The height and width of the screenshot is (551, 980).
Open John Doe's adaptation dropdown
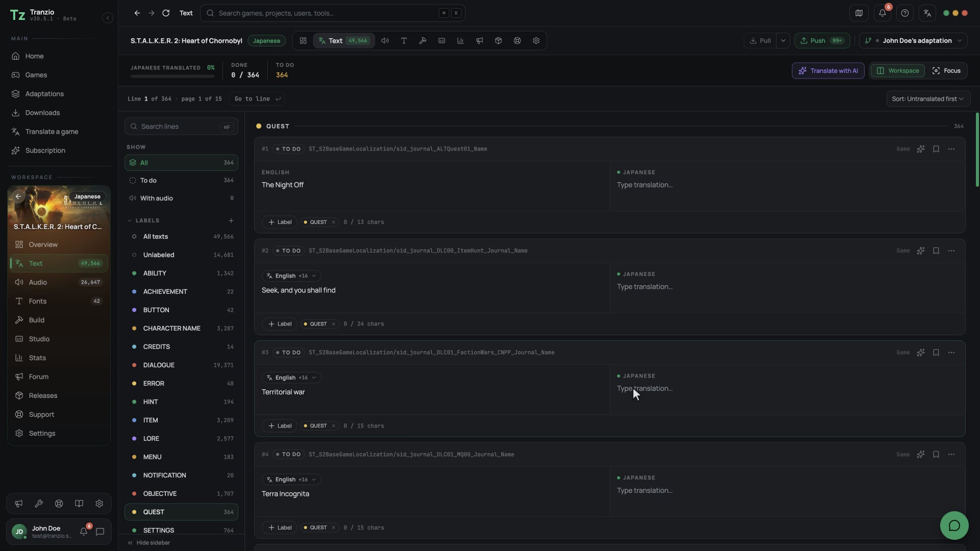click(913, 41)
